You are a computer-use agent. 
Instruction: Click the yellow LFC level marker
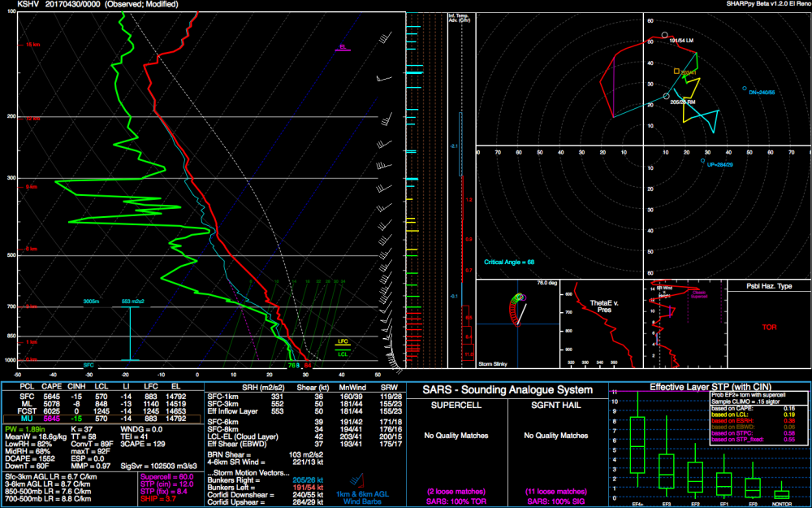pos(343,343)
